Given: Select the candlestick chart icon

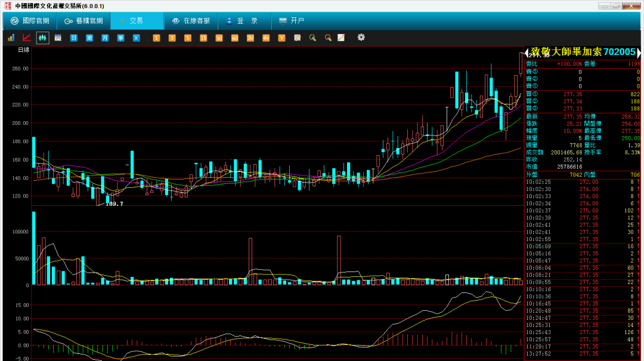Looking at the screenshot, I should click(x=42, y=38).
